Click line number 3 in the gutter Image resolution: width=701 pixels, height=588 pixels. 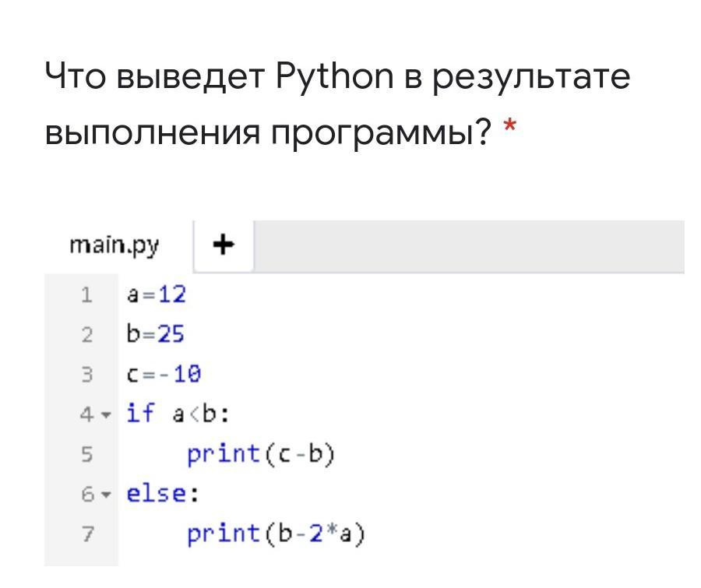point(86,375)
